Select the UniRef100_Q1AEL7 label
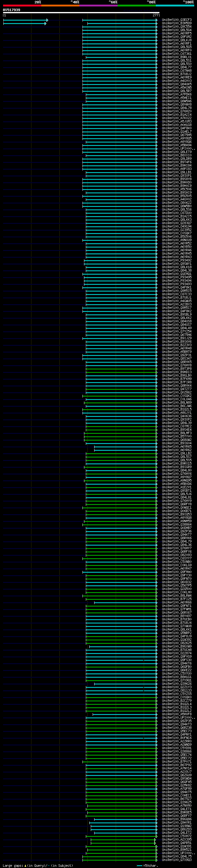 177,131
